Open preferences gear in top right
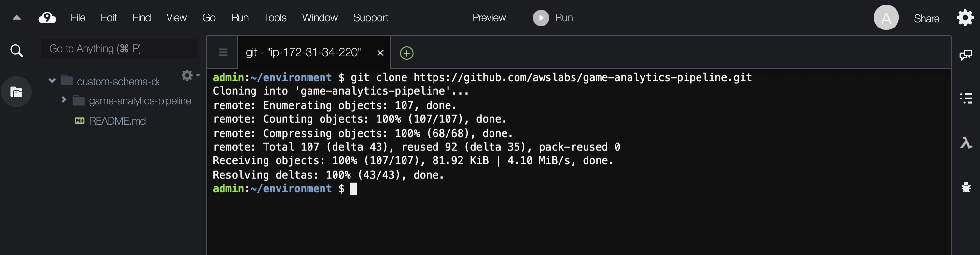The image size is (980, 255). (965, 18)
